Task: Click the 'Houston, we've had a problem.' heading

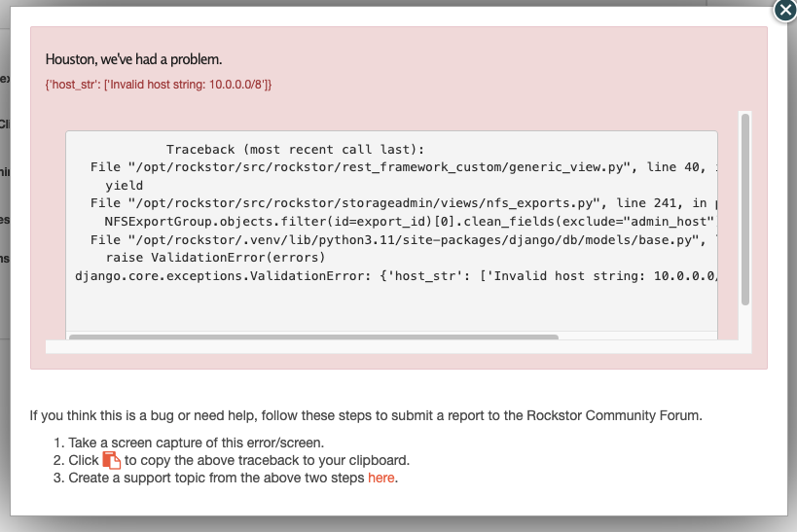Action: (x=134, y=59)
